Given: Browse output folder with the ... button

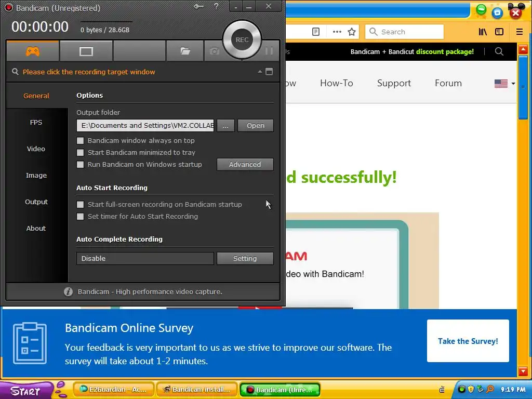Looking at the screenshot, I should click(225, 126).
